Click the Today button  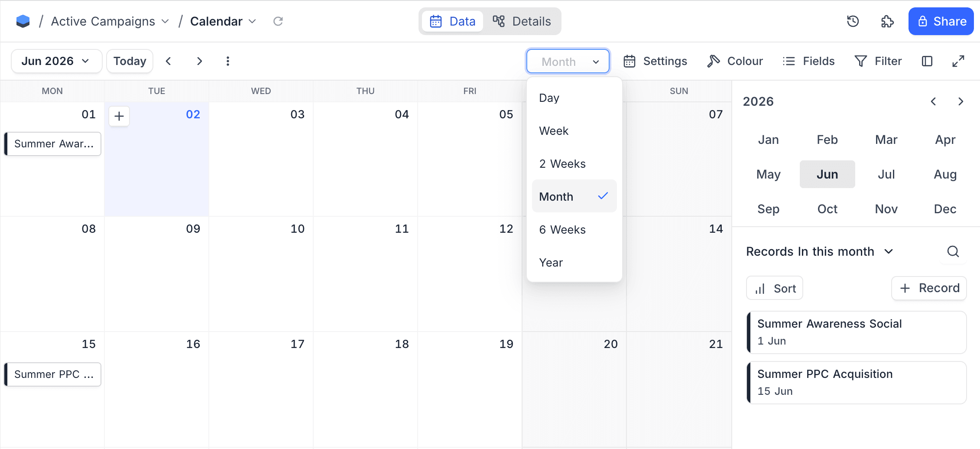coord(130,61)
